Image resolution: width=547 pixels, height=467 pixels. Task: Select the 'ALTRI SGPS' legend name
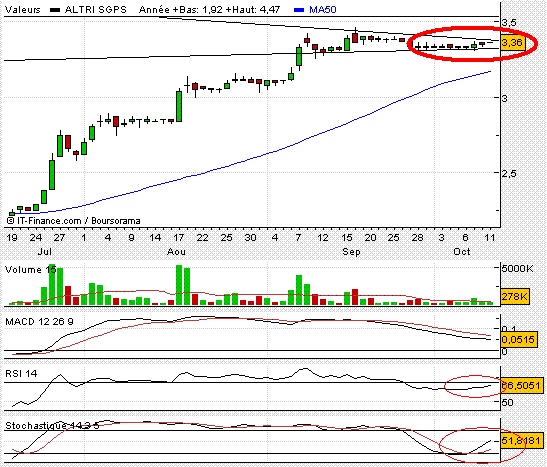coord(96,9)
